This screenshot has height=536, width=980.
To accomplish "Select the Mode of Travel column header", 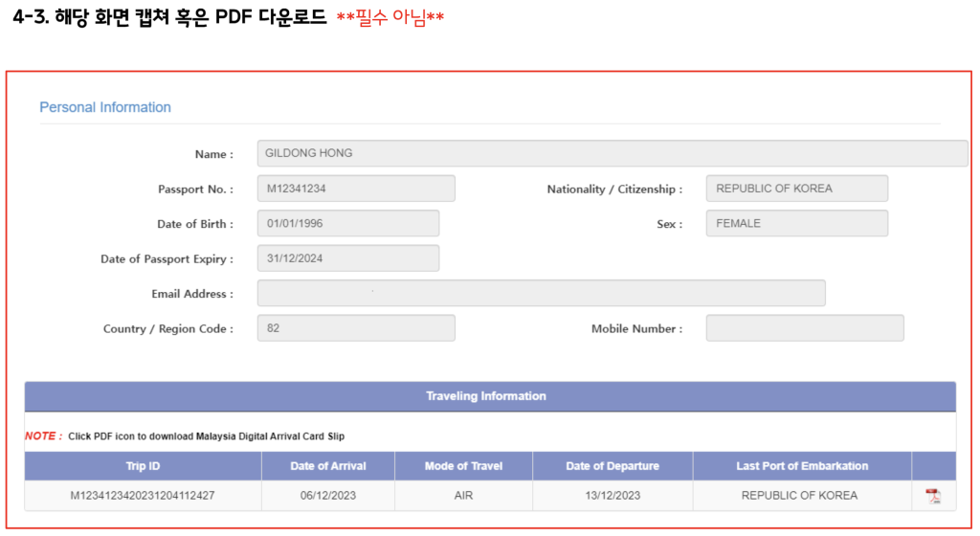I will (463, 466).
